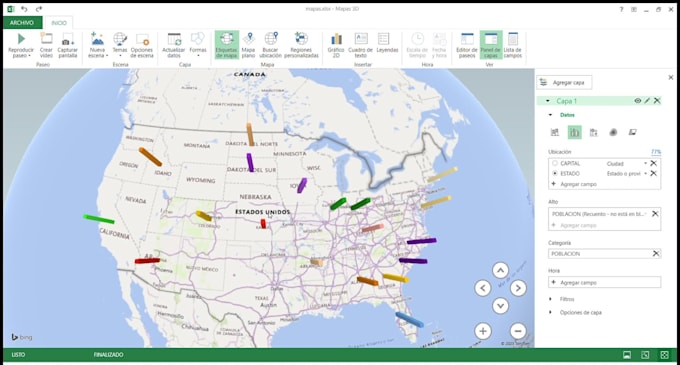The image size is (680, 365).
Task: Switch to the INICIO tab
Action: [59, 23]
